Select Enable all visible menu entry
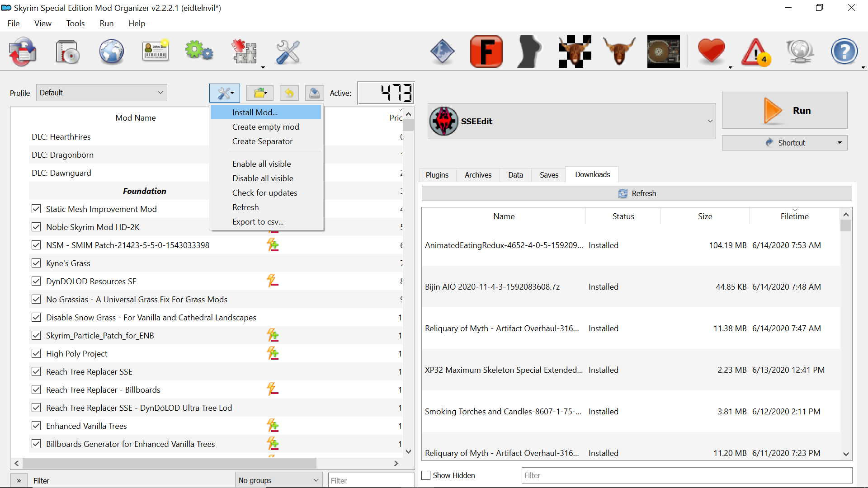The image size is (868, 488). coord(266,164)
